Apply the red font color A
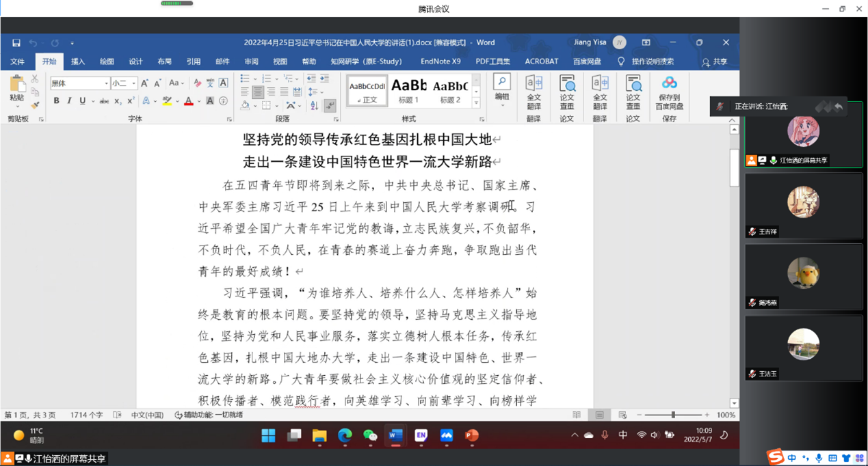Viewport: 868px width, 466px height. coord(189,101)
